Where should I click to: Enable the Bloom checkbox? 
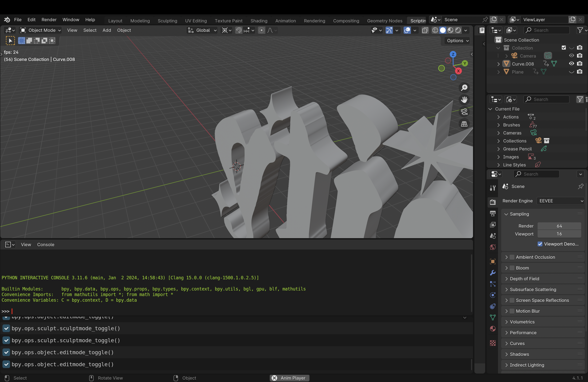pos(512,268)
